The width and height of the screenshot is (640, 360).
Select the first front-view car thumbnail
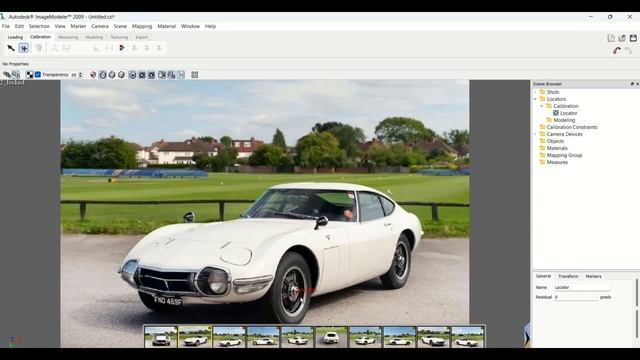161,337
